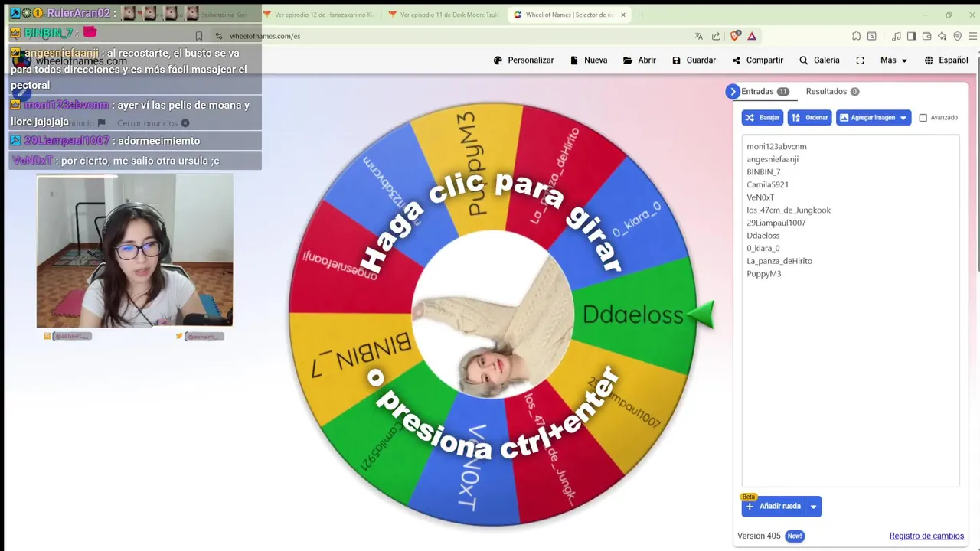Click the site settings icon beside URL
The height and width of the screenshot is (551, 980).
[219, 36]
